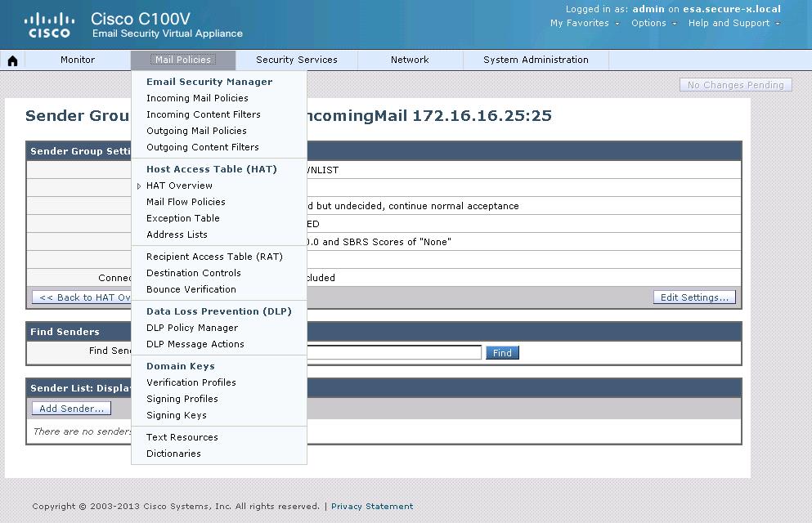
Task: Click the admin username text
Action: 648,9
